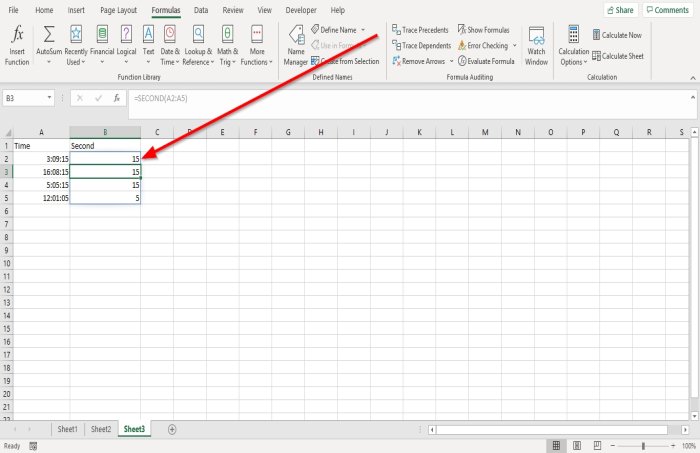This screenshot has height=453, width=700.
Task: Switch to the Page Layout tab
Action: [x=118, y=10]
